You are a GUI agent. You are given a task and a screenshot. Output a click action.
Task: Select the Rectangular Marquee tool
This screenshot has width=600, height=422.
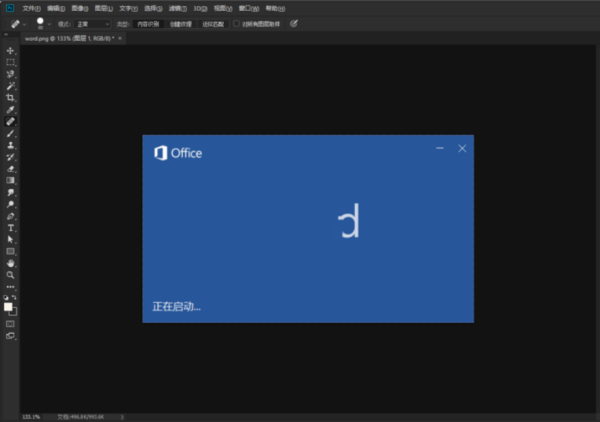[x=10, y=62]
